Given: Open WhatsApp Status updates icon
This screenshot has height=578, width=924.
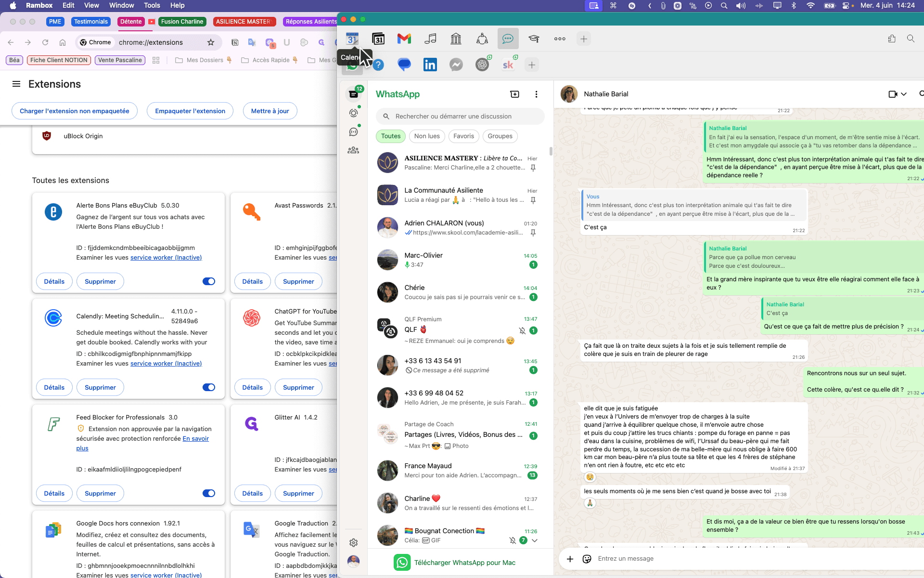Looking at the screenshot, I should (x=354, y=113).
